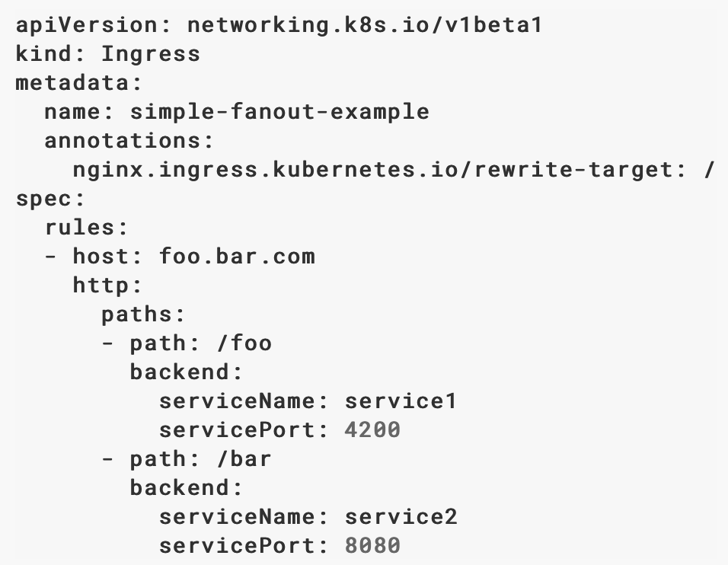Image resolution: width=728 pixels, height=565 pixels.
Task: Click the 8080 servicePort number
Action: (x=372, y=545)
